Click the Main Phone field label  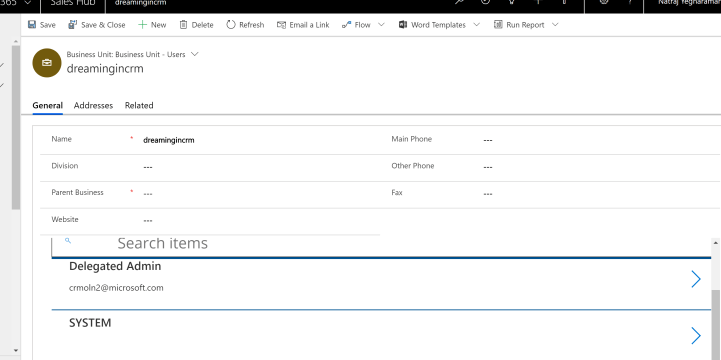tap(412, 139)
